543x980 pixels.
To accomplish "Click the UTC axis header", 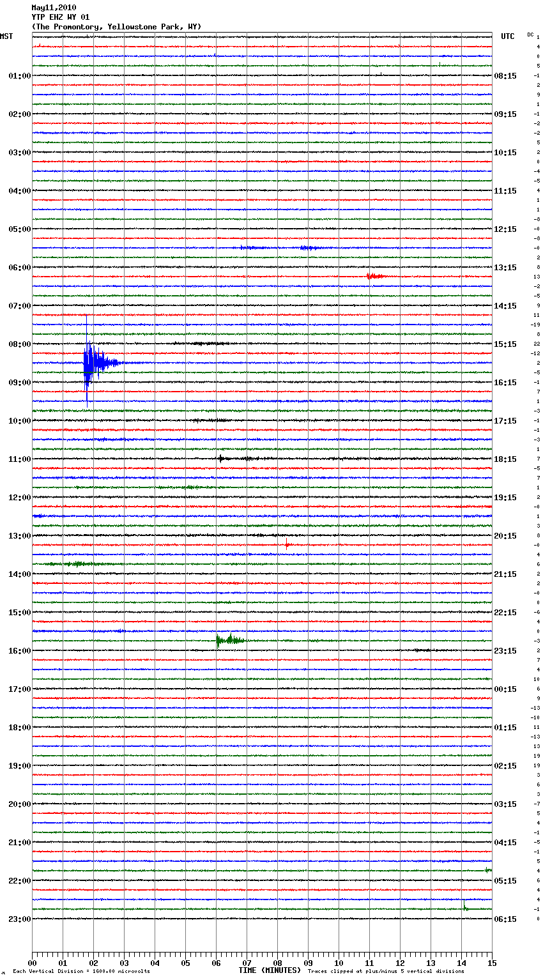I will point(508,36).
